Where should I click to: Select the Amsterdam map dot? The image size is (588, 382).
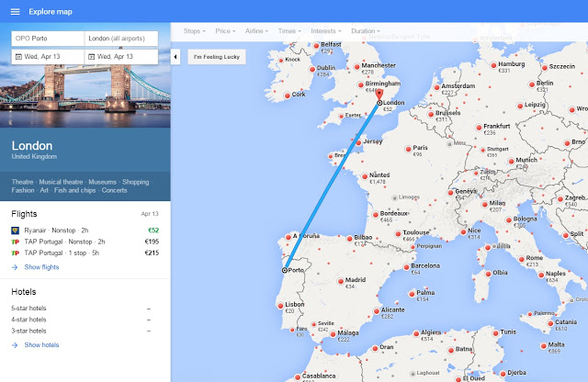436,87
